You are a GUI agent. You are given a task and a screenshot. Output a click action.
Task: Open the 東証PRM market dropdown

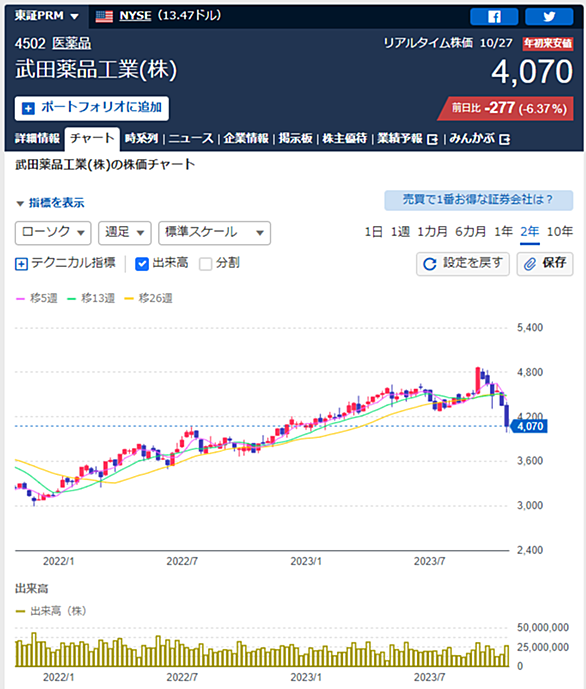coord(47,16)
